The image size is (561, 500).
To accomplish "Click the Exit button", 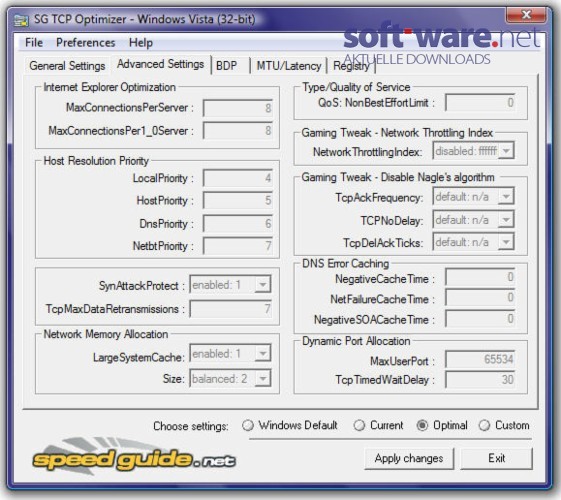I will [497, 458].
